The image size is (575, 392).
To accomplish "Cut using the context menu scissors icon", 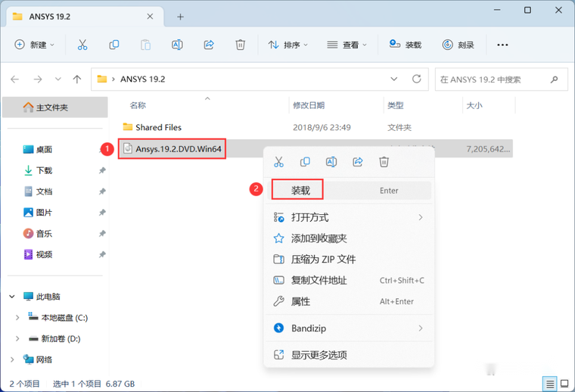I will 278,162.
